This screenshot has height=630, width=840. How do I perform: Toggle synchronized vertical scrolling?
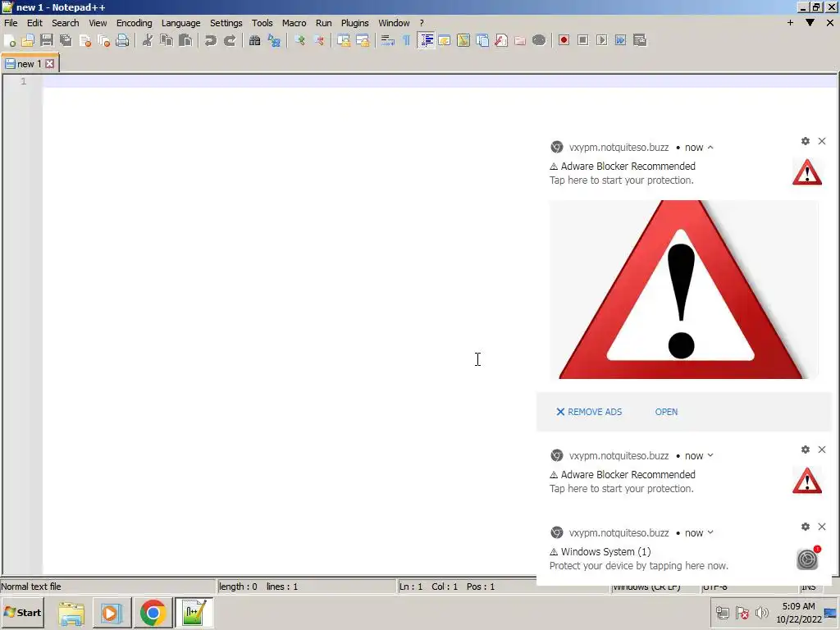point(344,41)
